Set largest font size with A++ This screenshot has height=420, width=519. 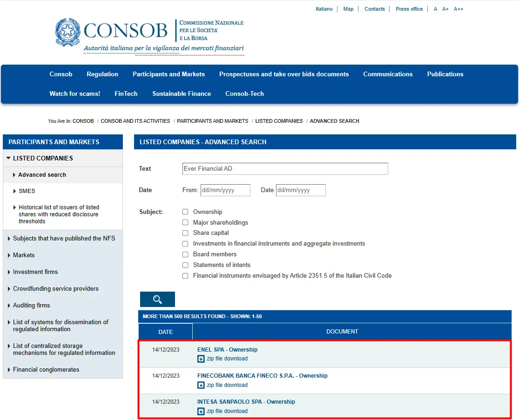[x=458, y=9]
